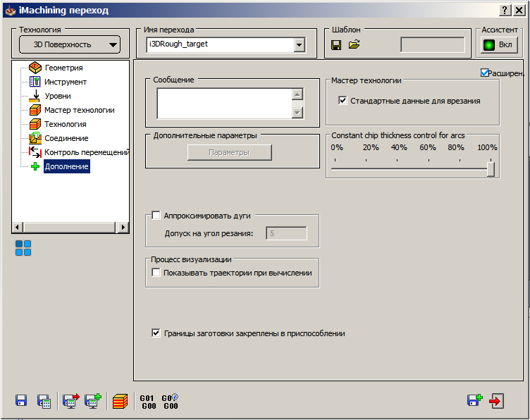Image resolution: width=530 pixels, height=420 pixels.
Task: Select Мастер технологии in the tree
Action: pos(80,110)
